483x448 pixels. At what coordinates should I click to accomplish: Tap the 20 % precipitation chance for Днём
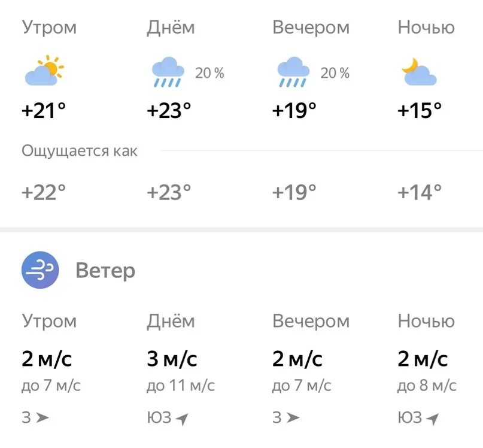(209, 74)
